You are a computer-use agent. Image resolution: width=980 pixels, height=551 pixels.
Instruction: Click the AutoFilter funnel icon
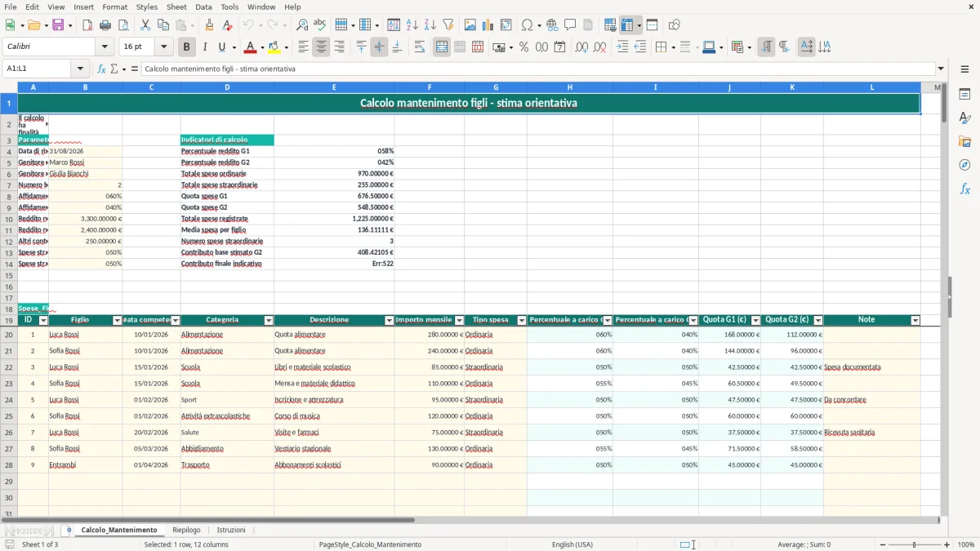click(448, 25)
